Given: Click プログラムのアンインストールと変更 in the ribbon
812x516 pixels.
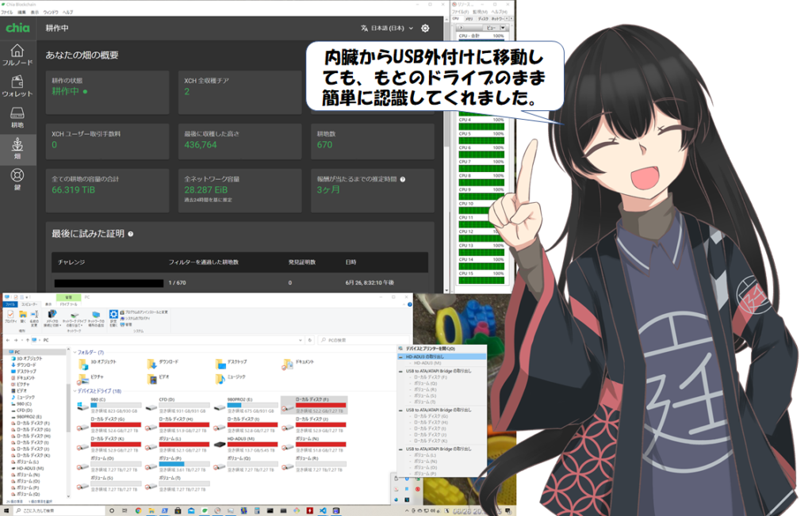Looking at the screenshot, I should [144, 312].
